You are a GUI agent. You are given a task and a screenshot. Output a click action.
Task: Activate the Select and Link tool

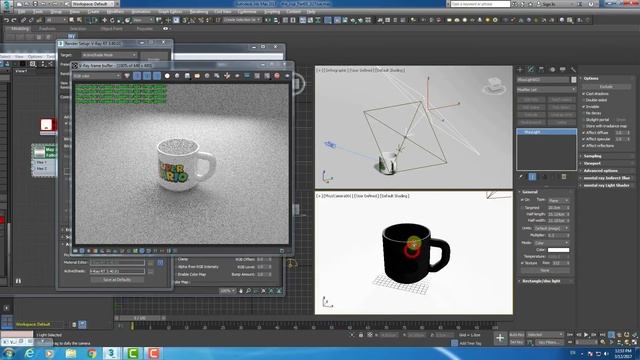point(24,20)
